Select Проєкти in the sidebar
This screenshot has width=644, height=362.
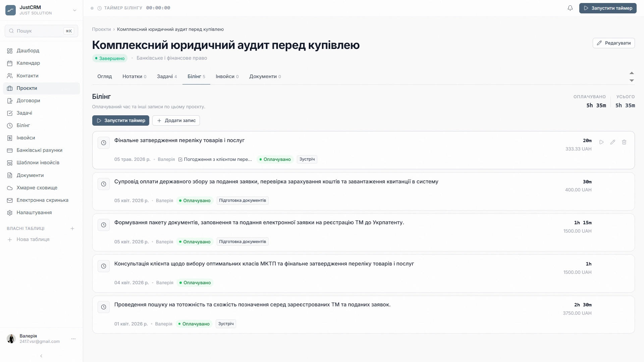click(42, 88)
